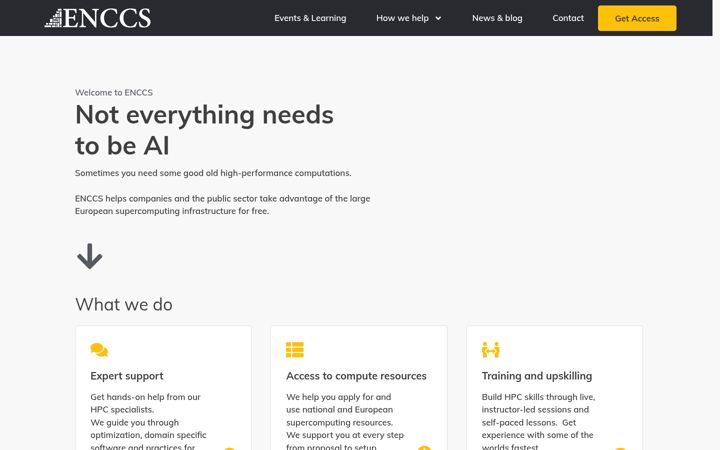Click 'Build HPC skills through live' description
Image resolution: width=720 pixels, height=450 pixels.
click(x=538, y=422)
